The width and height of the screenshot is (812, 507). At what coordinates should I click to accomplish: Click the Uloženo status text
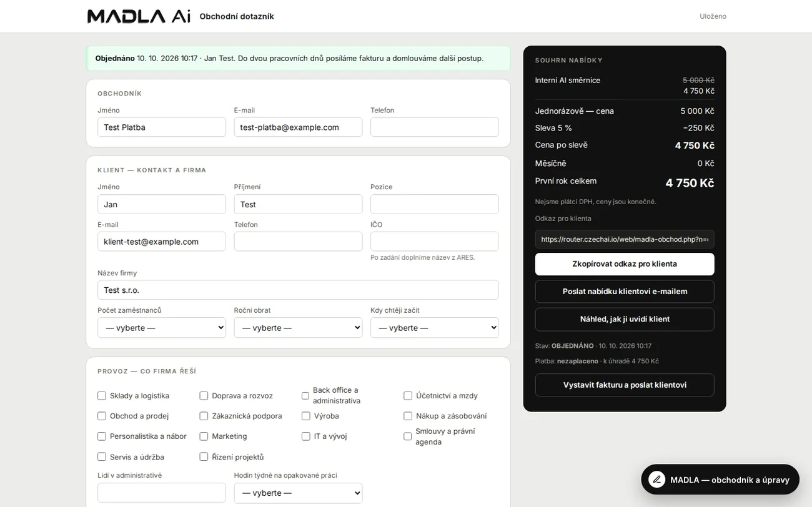click(x=713, y=16)
